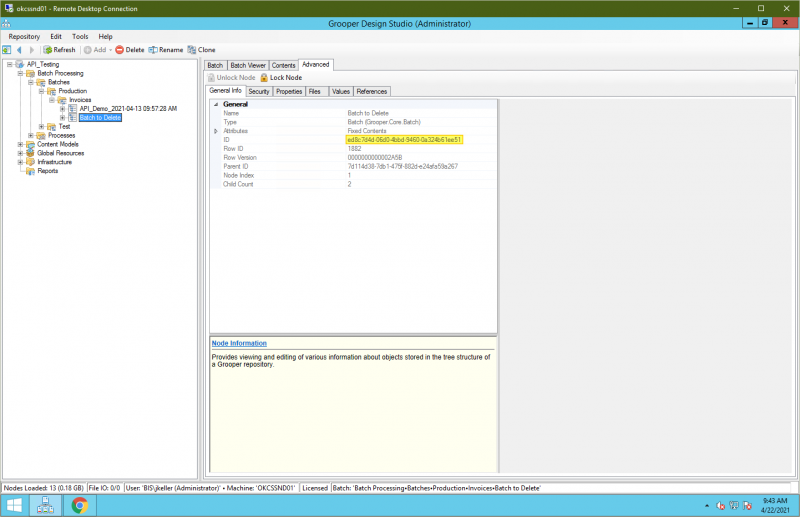Click the Processes folder icon
Image resolution: width=800 pixels, height=517 pixels.
[41, 136]
